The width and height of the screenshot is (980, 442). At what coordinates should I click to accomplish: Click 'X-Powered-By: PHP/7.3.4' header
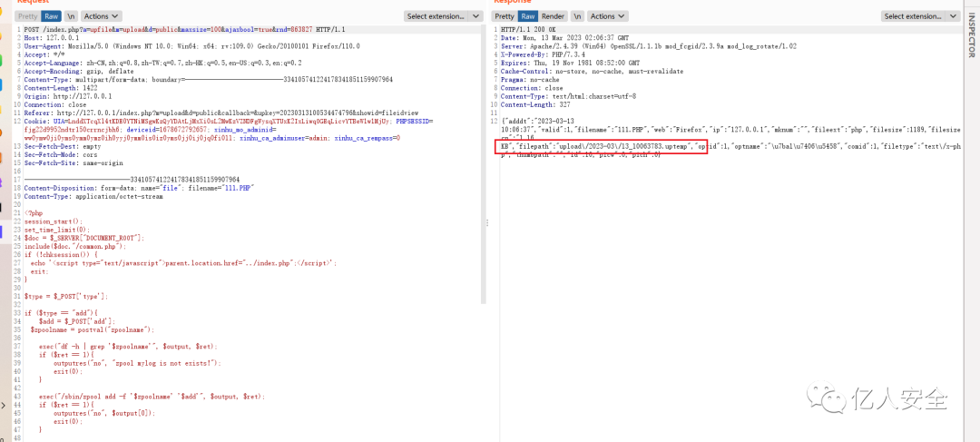coord(544,54)
